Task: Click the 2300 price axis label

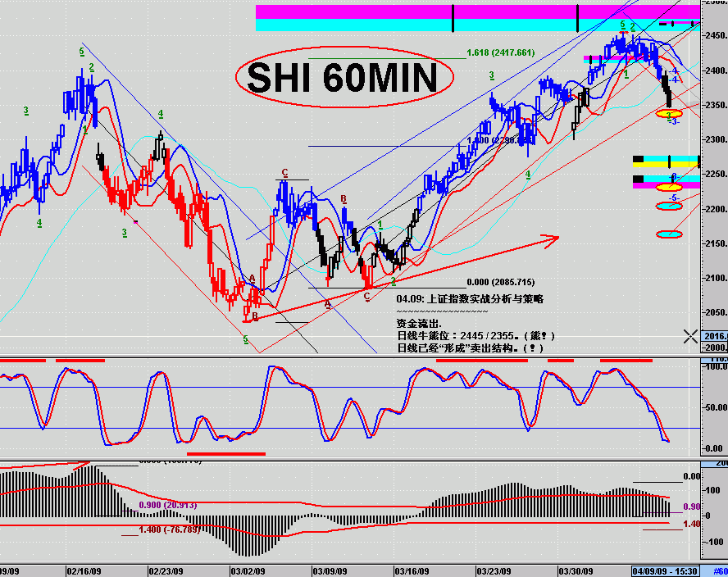Action: pos(716,139)
